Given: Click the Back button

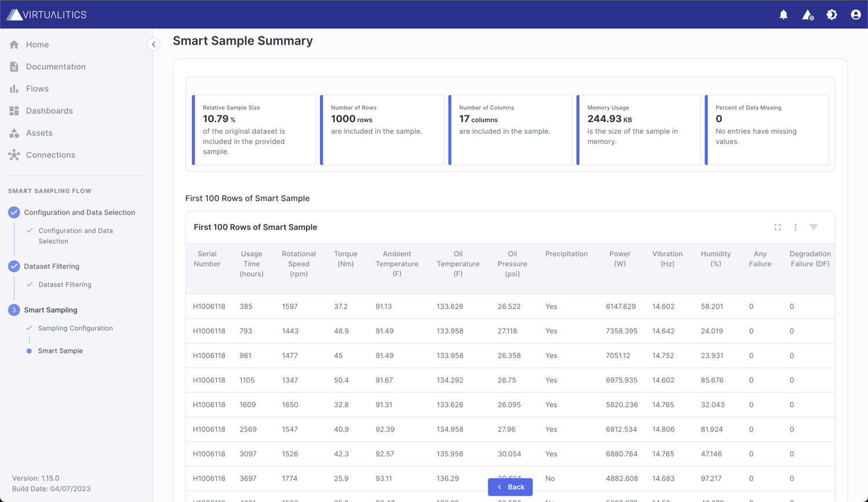Looking at the screenshot, I should [x=510, y=487].
